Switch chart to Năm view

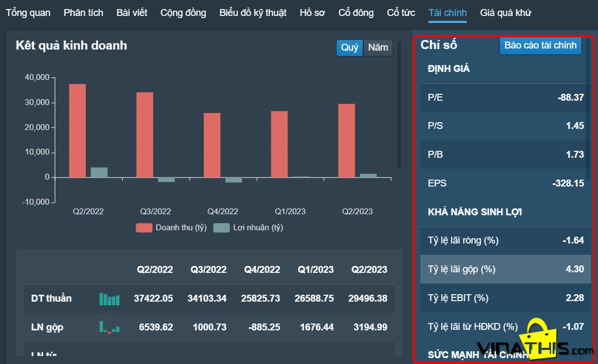(x=378, y=47)
